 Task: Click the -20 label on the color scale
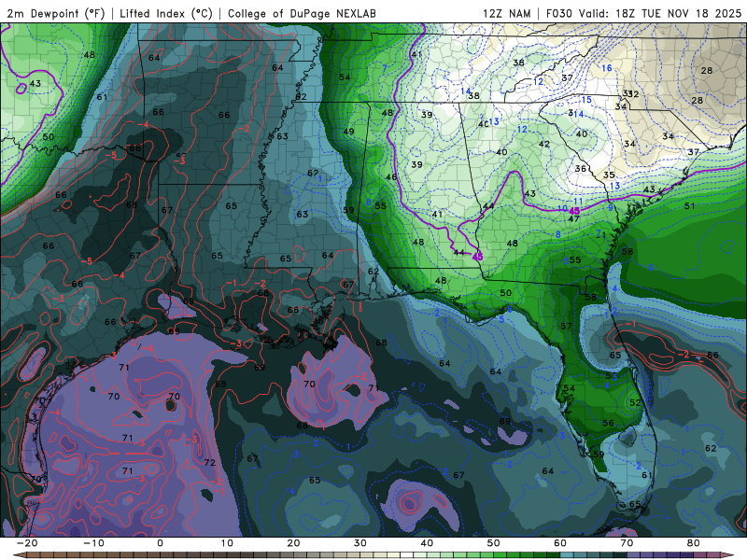[27, 543]
